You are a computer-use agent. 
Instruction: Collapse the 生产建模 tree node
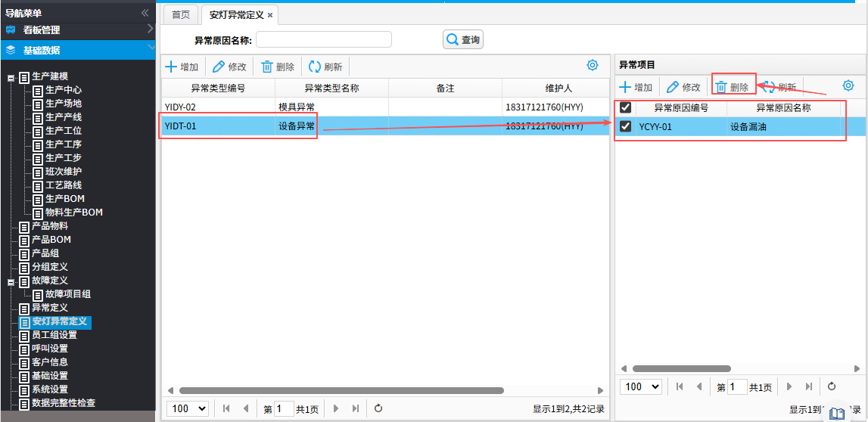coord(11,76)
